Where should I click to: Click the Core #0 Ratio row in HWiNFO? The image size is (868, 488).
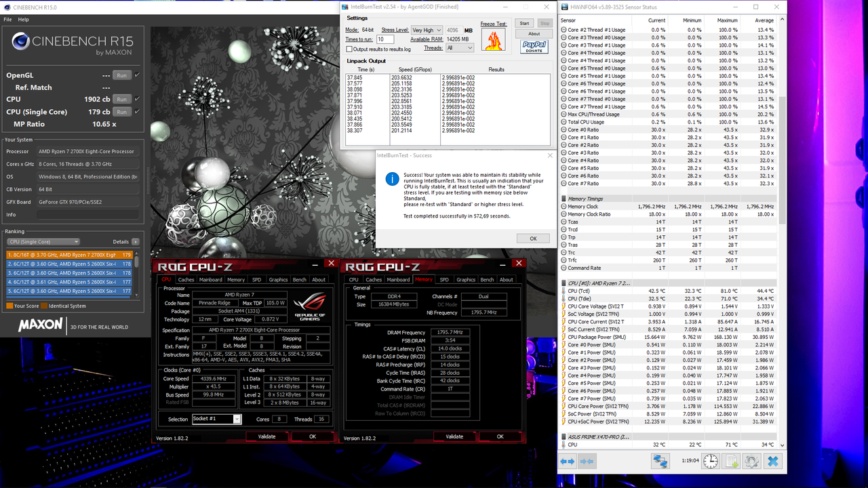[670, 129]
